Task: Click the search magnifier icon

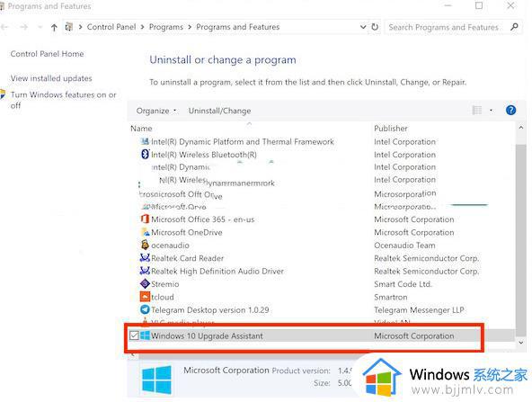Action: pos(514,27)
